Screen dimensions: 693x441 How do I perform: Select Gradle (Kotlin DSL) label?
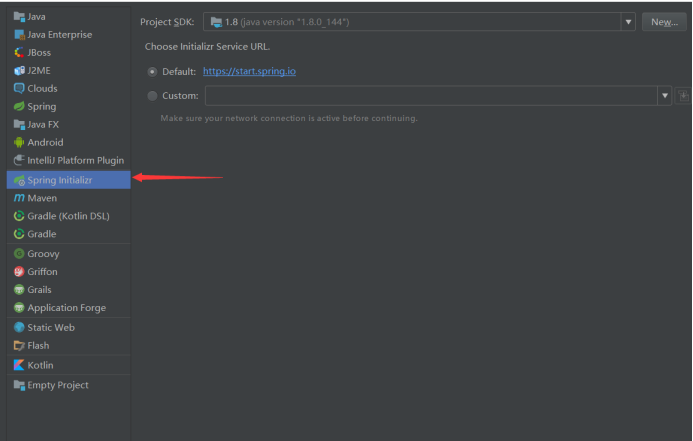click(x=69, y=216)
